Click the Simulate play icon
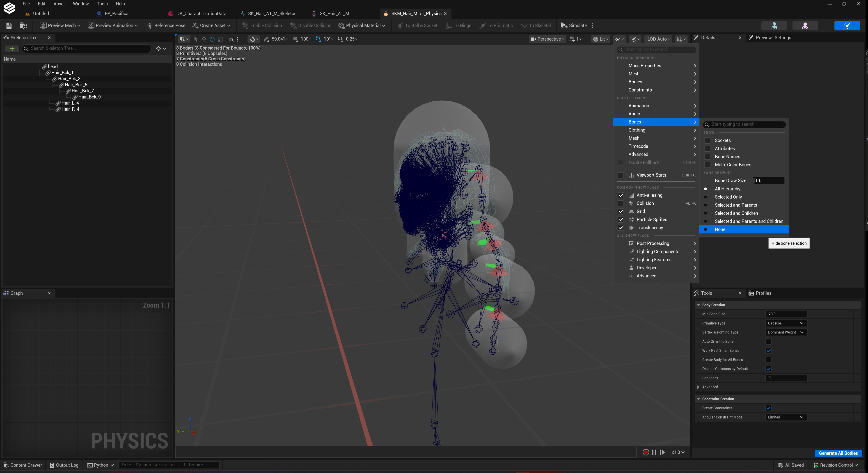This screenshot has height=473, width=868. 564,26
